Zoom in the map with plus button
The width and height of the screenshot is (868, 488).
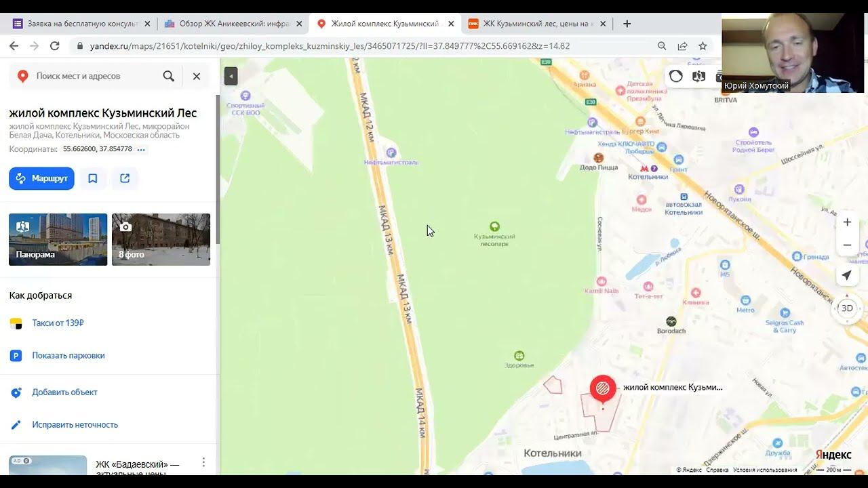[x=847, y=222]
